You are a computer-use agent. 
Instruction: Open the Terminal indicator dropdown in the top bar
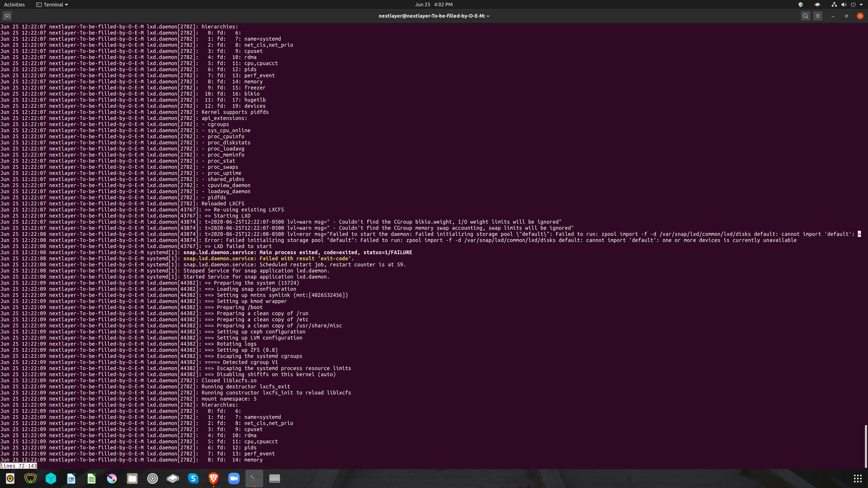[x=52, y=4]
